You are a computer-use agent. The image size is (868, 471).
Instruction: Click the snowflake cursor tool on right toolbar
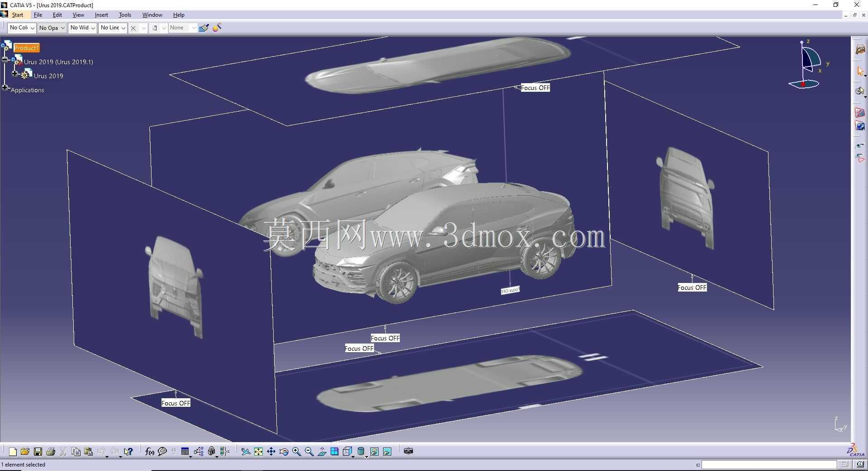tap(860, 91)
